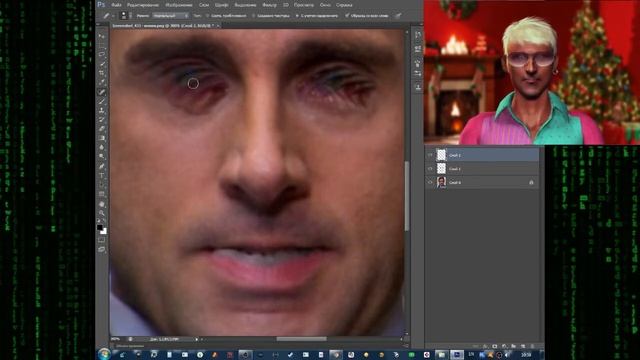The image size is (640, 360).
Task: Select the Eyedropper tool
Action: pyautogui.click(x=102, y=83)
